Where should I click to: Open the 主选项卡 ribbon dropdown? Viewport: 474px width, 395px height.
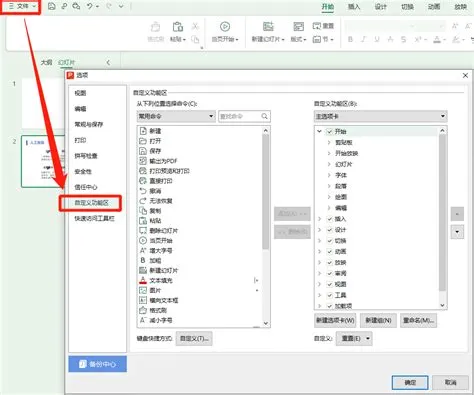click(x=380, y=116)
